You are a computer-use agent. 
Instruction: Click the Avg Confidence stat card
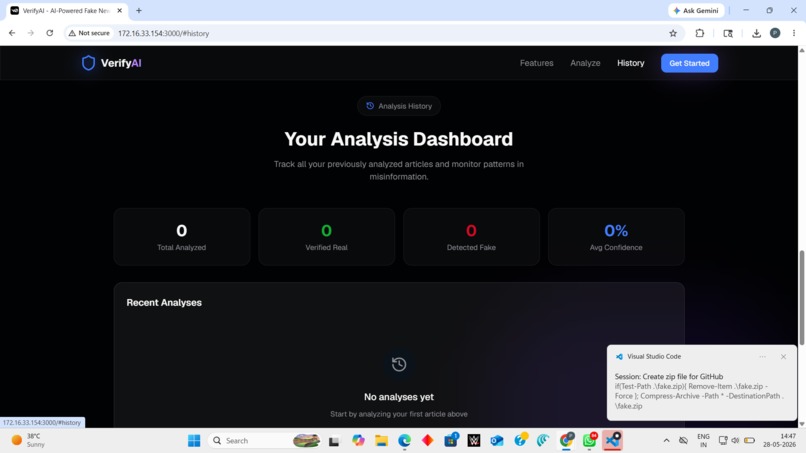[x=616, y=237]
